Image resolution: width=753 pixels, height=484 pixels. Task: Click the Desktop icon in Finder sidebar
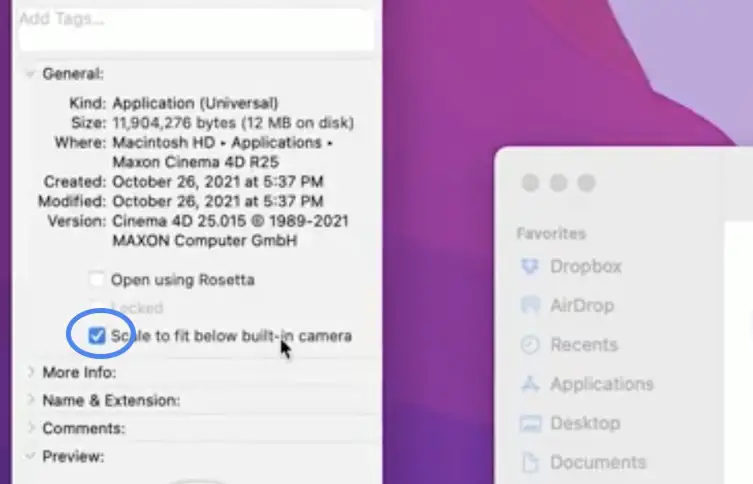[x=530, y=423]
